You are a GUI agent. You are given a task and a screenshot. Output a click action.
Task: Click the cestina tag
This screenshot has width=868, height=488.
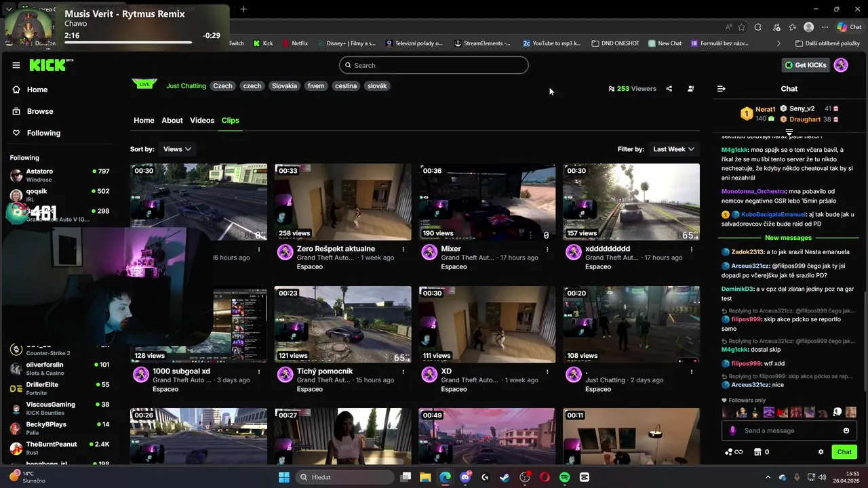click(x=346, y=86)
